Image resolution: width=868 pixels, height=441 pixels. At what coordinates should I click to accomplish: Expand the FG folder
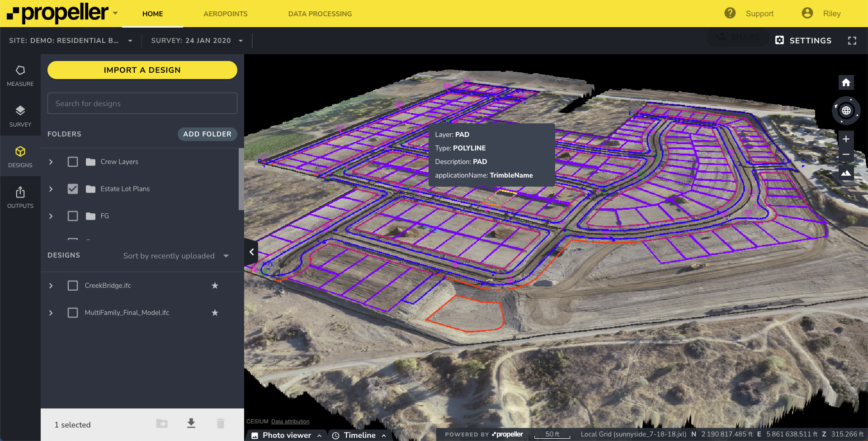coord(51,216)
